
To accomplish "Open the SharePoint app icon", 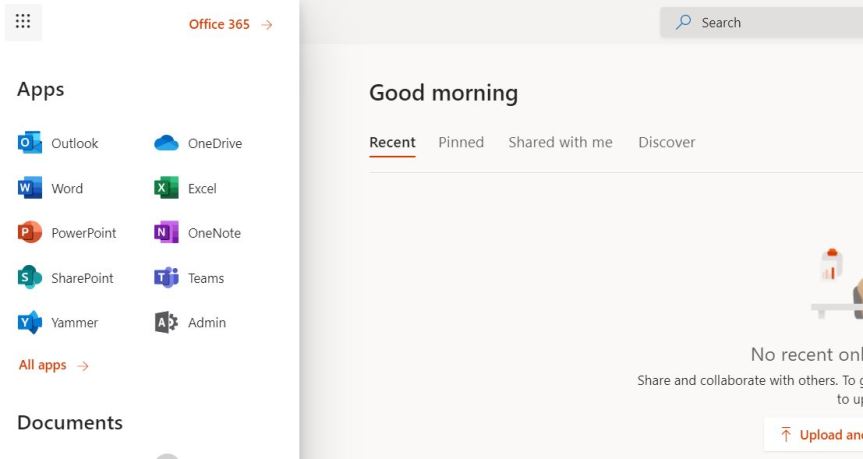I will pyautogui.click(x=30, y=278).
